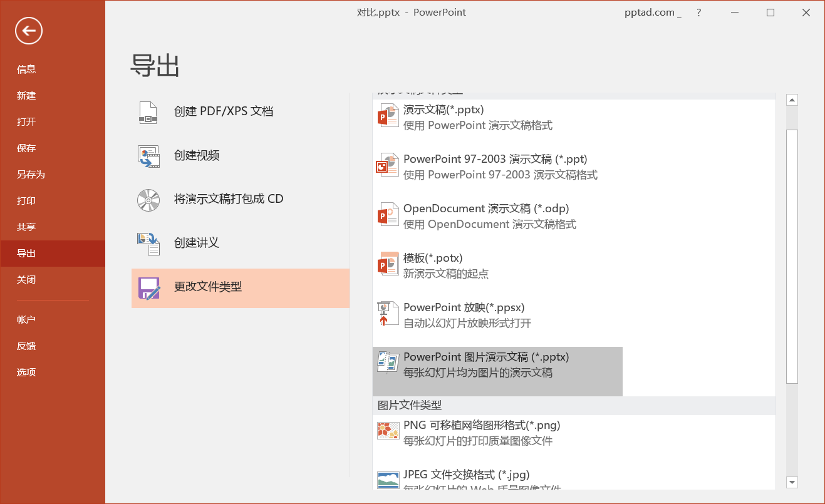Click the Create Handouts icon
This screenshot has width=825, height=504.
point(148,244)
